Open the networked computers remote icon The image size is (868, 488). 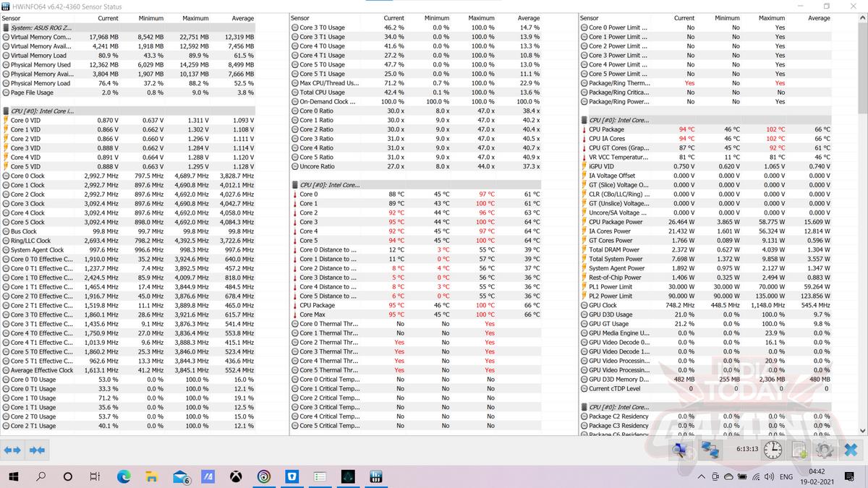coord(710,450)
